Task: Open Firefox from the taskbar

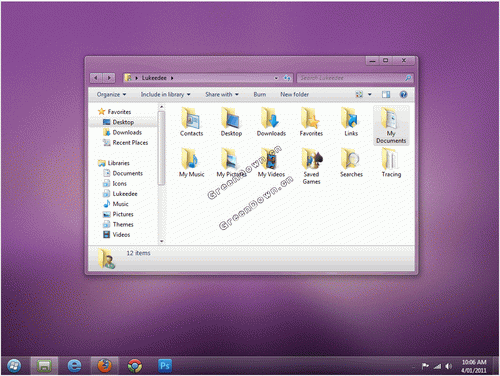Action: pyautogui.click(x=104, y=366)
